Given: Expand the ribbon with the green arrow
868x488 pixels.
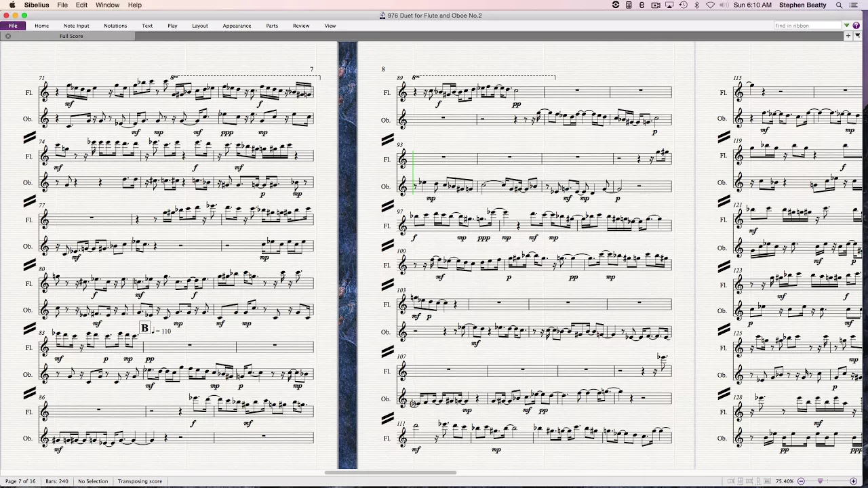Looking at the screenshot, I should [x=847, y=26].
